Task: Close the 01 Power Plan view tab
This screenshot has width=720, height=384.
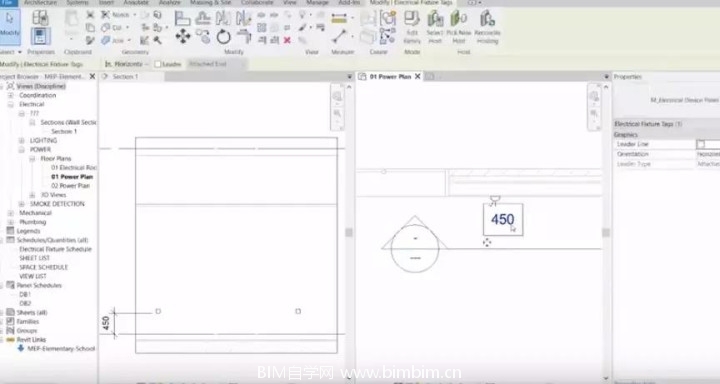Action: [417, 77]
